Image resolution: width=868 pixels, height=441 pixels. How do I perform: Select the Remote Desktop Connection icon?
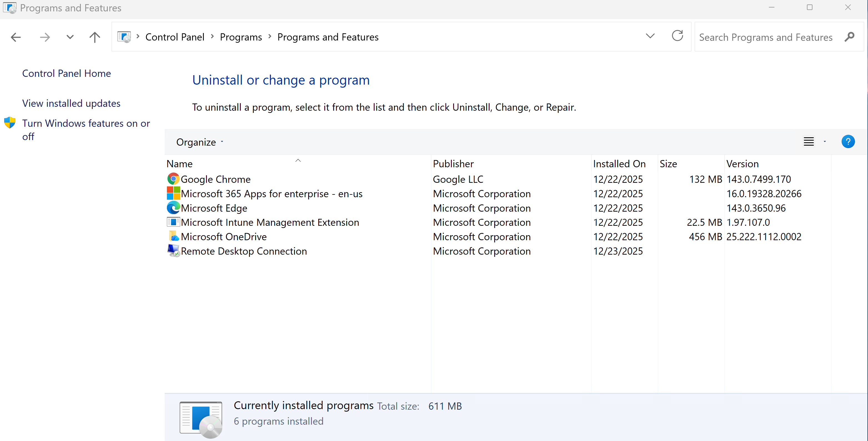[173, 251]
